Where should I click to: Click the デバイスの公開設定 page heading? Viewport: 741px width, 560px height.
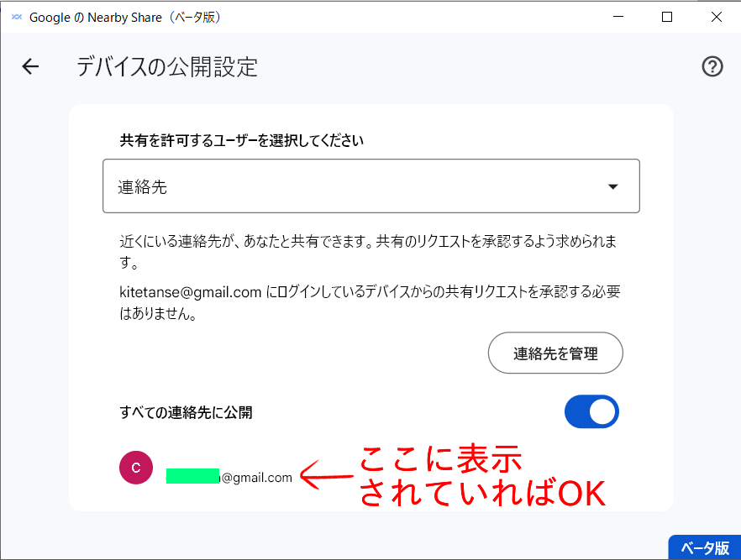pos(167,66)
